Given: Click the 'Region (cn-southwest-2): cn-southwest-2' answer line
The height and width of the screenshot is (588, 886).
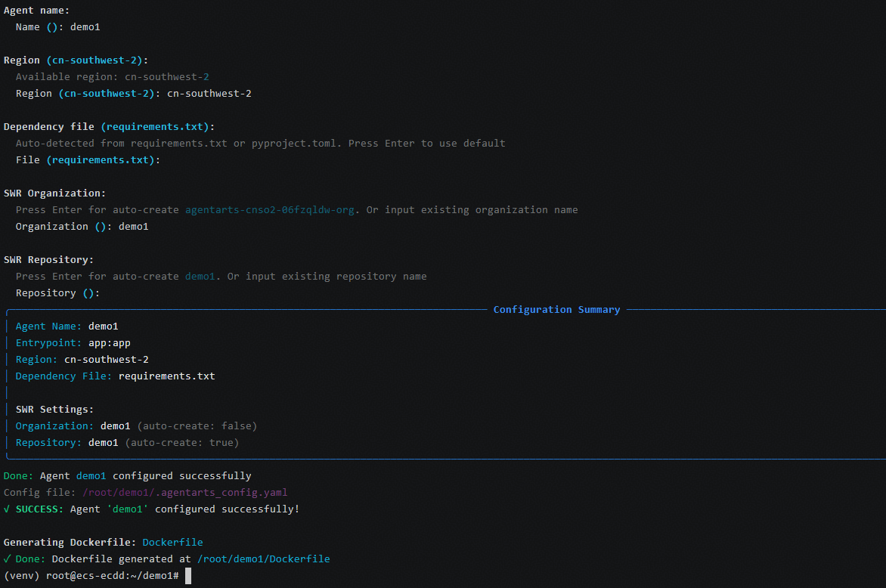Looking at the screenshot, I should pyautogui.click(x=133, y=93).
